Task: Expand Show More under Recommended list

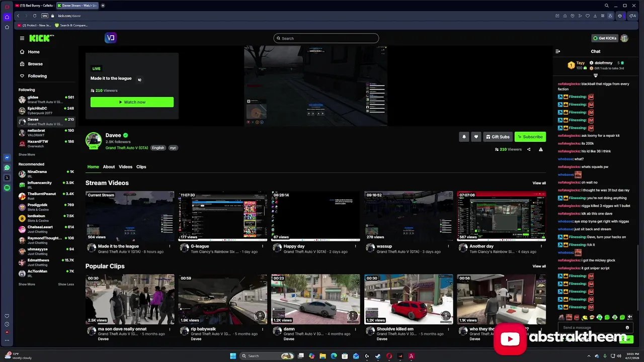Action: 27,284
